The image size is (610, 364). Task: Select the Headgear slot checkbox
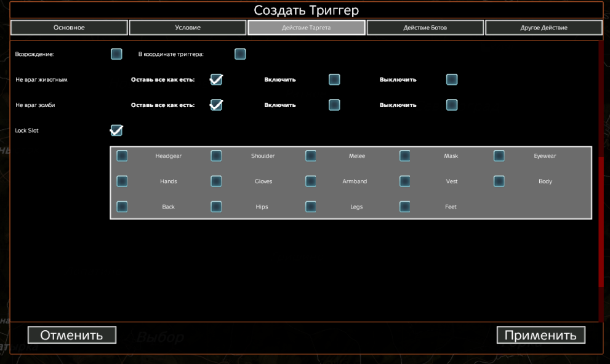(x=122, y=156)
